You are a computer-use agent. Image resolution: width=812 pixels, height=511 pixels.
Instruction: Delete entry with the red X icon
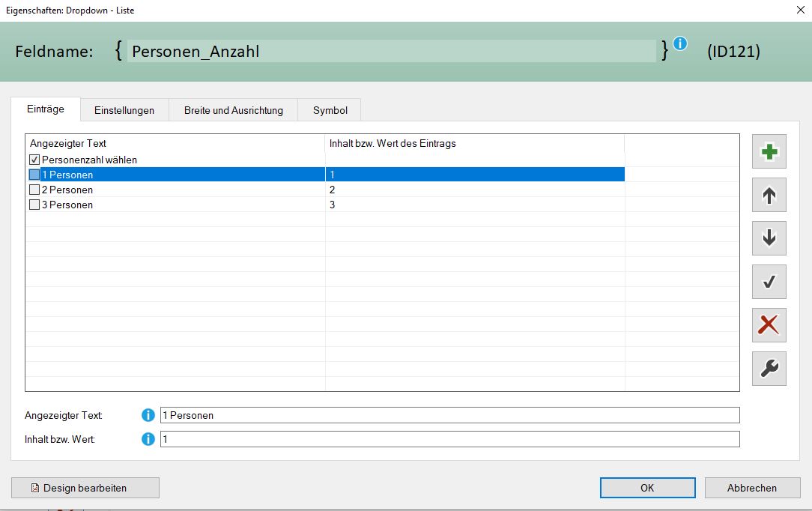point(769,325)
